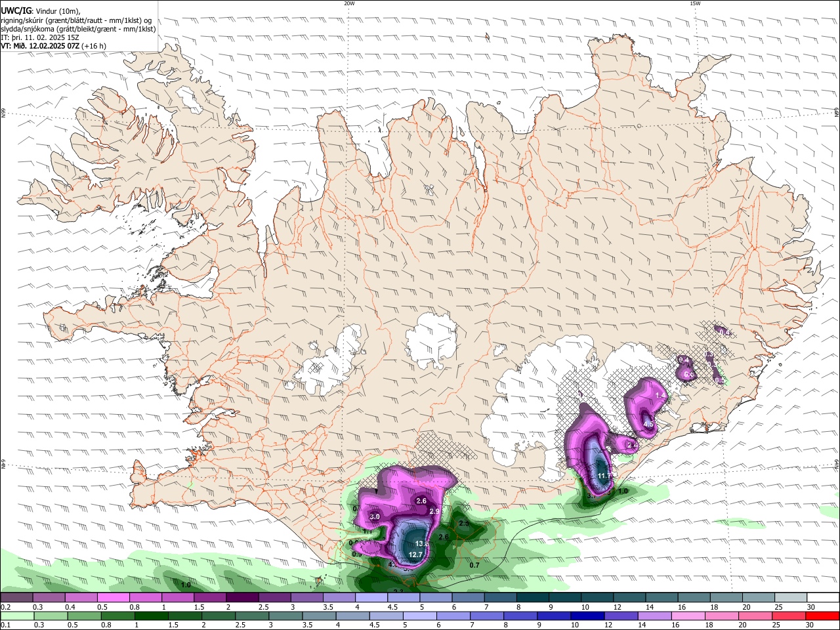The height and width of the screenshot is (630, 840).
Task: Click the 20W longitude label
Action: pyautogui.click(x=349, y=3)
